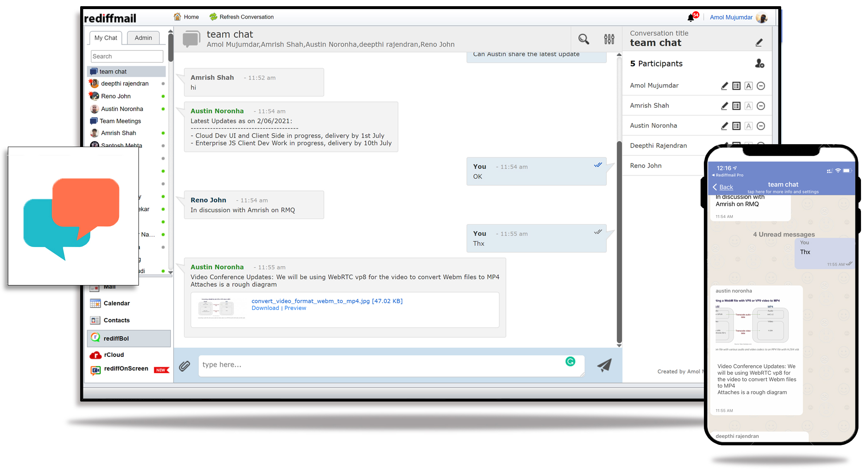Attach a file with the paperclip icon
Image resolution: width=868 pixels, height=473 pixels.
tap(184, 366)
